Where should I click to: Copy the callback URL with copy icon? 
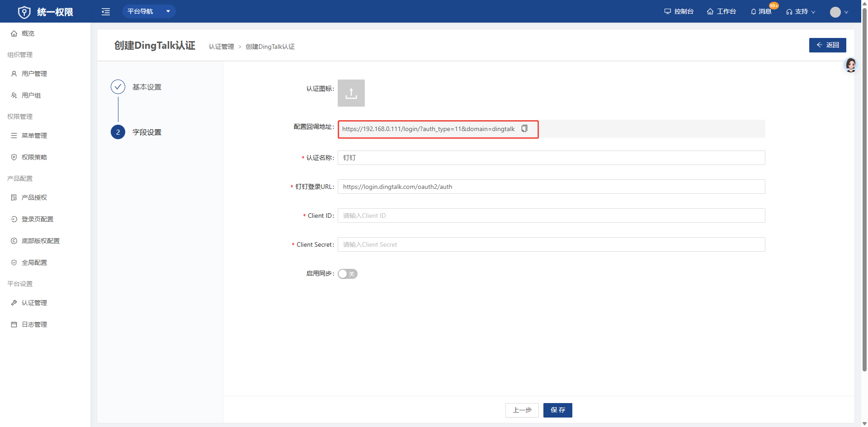click(524, 129)
